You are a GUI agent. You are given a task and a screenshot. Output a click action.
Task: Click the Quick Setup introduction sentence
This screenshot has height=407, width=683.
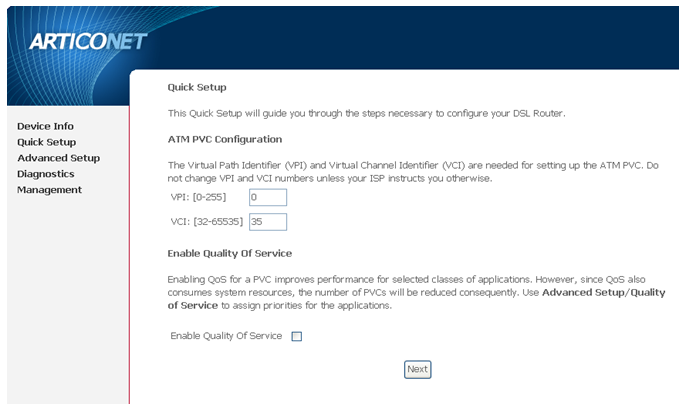click(x=366, y=114)
